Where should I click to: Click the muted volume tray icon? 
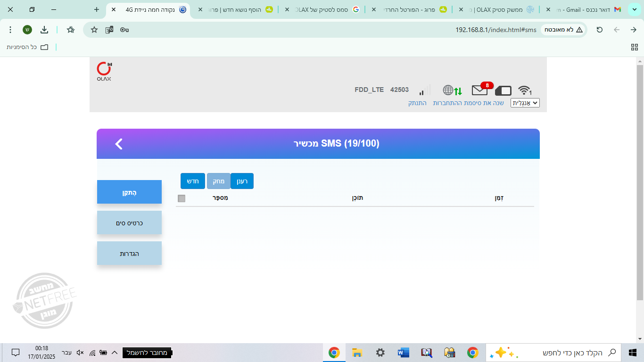pyautogui.click(x=80, y=353)
